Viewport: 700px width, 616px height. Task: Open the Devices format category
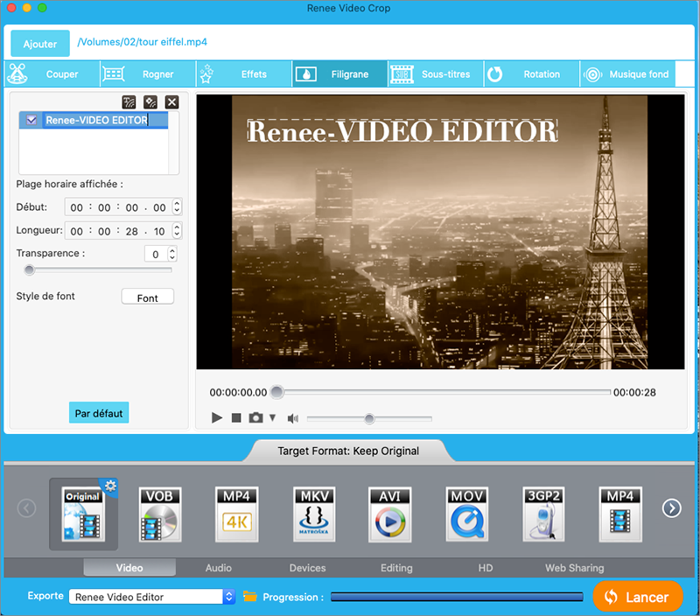point(307,567)
